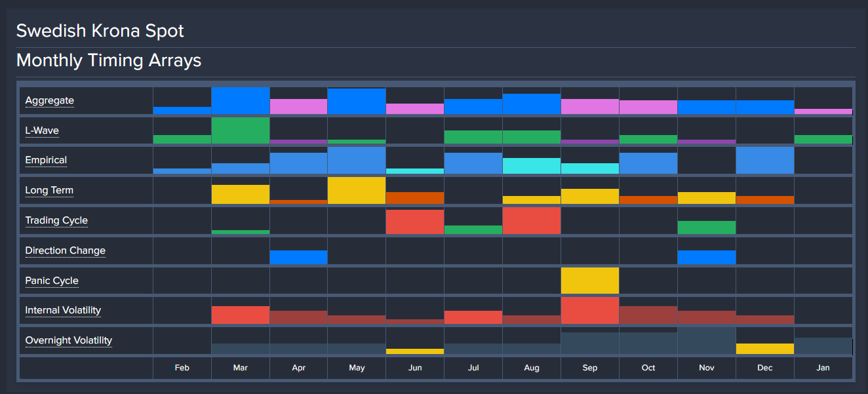This screenshot has width=868, height=394.
Task: Click the L-Wave row label
Action: tap(42, 131)
